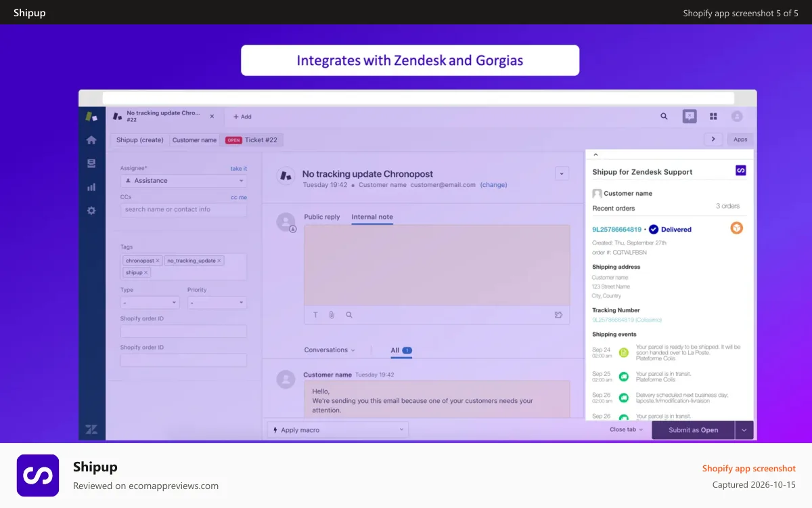The image size is (812, 508).
Task: Open the Views icon in left sidebar
Action: (91, 163)
